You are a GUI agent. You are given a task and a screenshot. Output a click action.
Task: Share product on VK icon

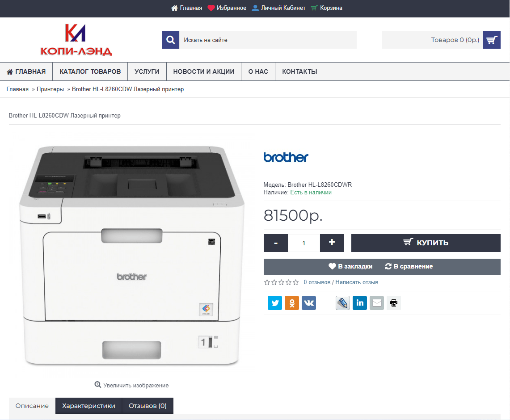309,303
